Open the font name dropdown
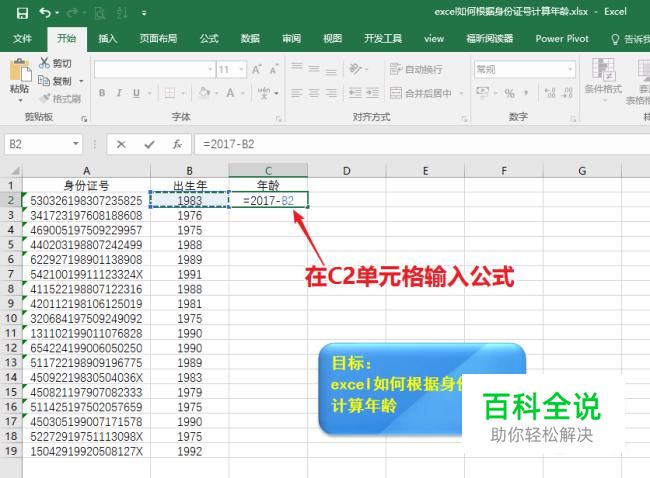 (210, 69)
